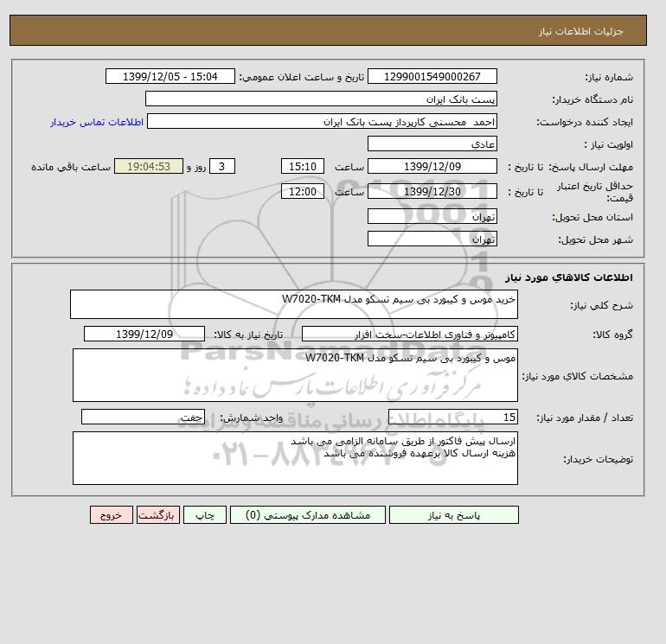Click the remaining time countdown 19:04:53
The height and width of the screenshot is (644, 666).
[149, 167]
